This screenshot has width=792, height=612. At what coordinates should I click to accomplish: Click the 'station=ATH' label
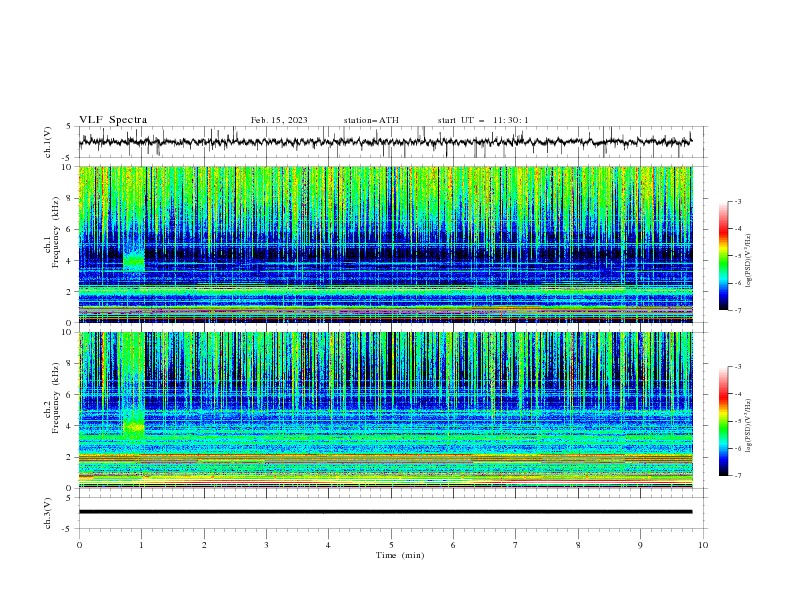point(371,120)
